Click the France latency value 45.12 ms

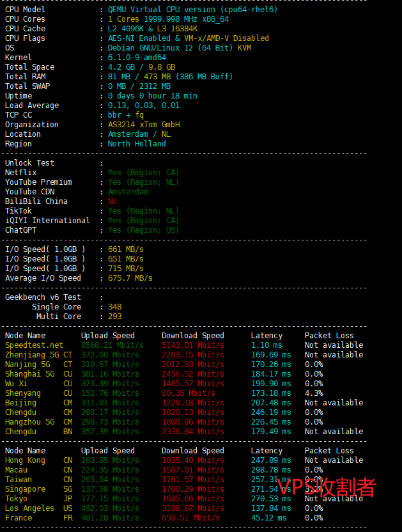pos(270,518)
